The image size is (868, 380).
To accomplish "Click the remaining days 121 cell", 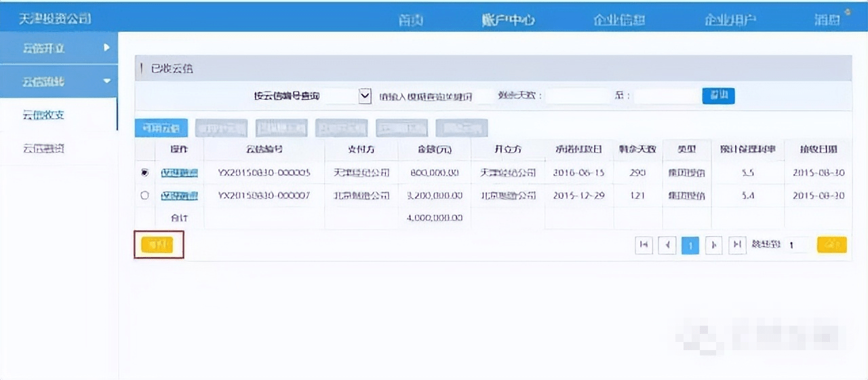I will point(637,195).
